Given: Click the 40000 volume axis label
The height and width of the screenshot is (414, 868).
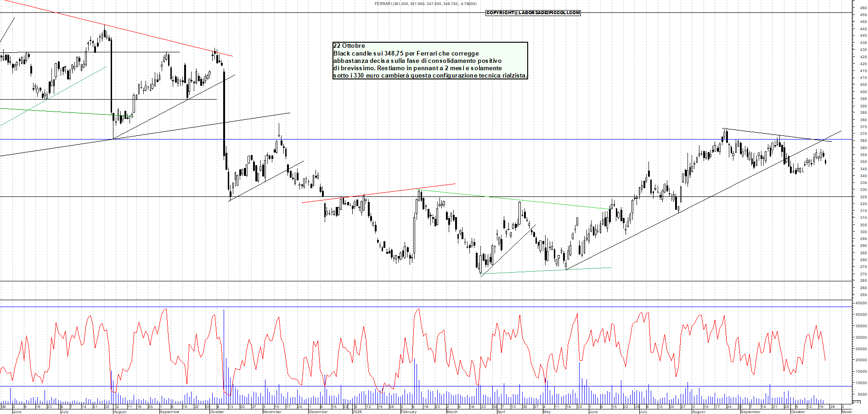Looking at the screenshot, I should pyautogui.click(x=861, y=314).
